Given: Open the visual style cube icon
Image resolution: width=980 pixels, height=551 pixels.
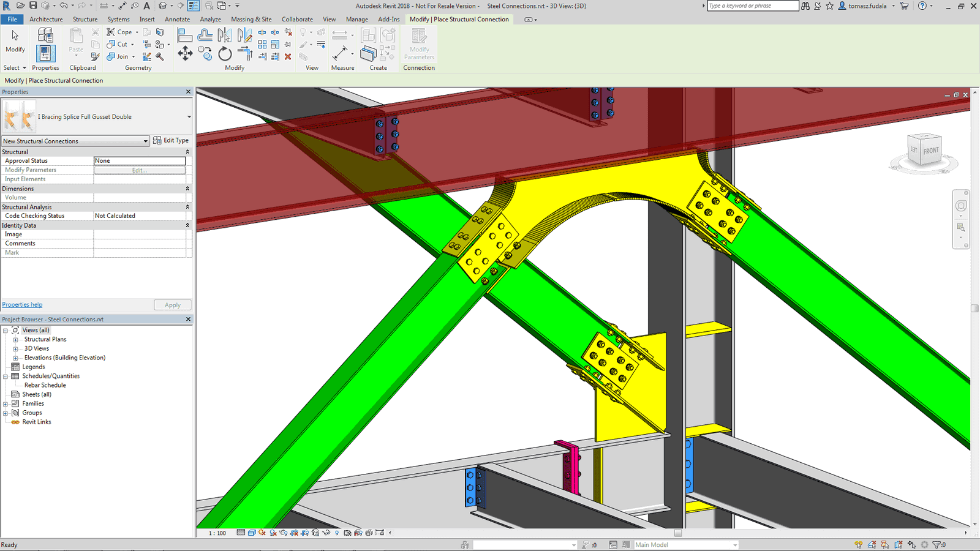Looking at the screenshot, I should pos(252,533).
